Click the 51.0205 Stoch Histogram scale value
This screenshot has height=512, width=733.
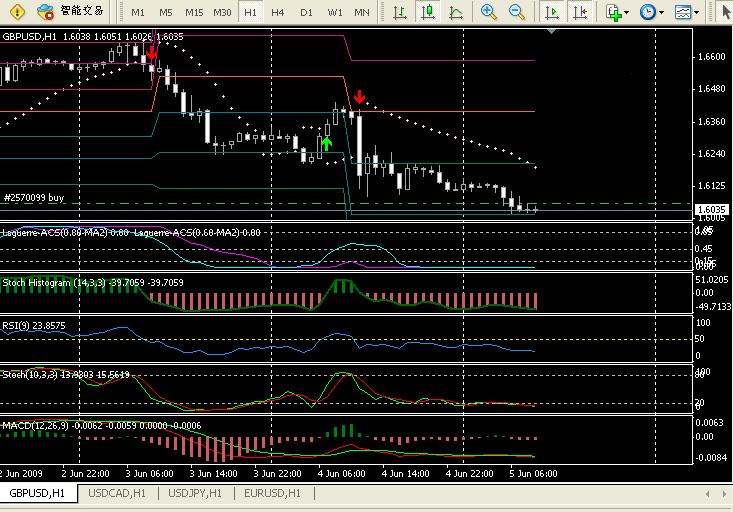tap(712, 280)
